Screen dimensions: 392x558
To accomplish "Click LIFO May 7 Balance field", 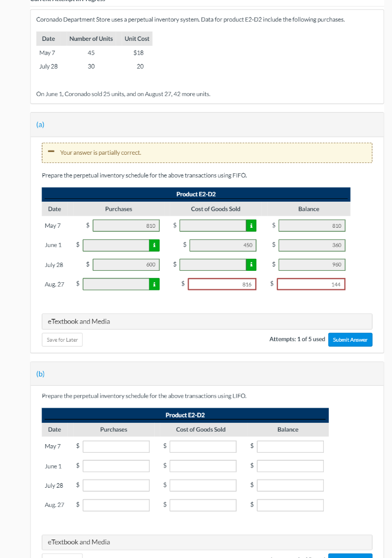I will 290,447.
